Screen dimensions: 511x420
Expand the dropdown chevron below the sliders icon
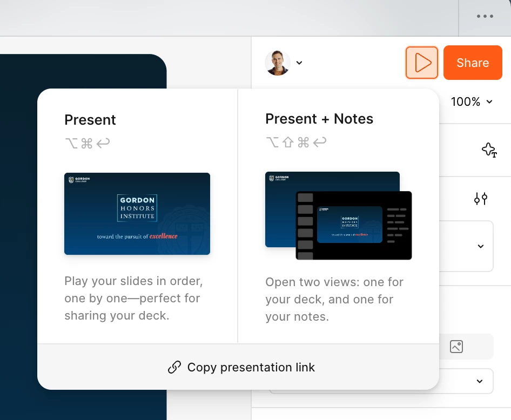[480, 246]
